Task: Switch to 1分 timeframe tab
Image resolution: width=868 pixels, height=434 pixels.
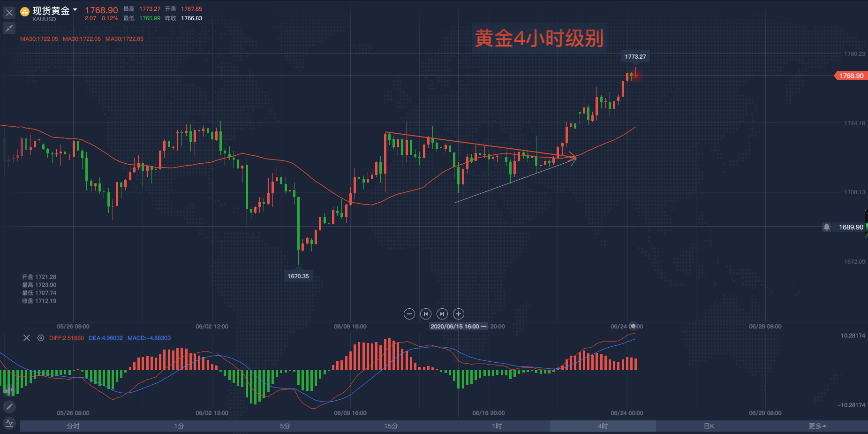Action: coord(179,426)
